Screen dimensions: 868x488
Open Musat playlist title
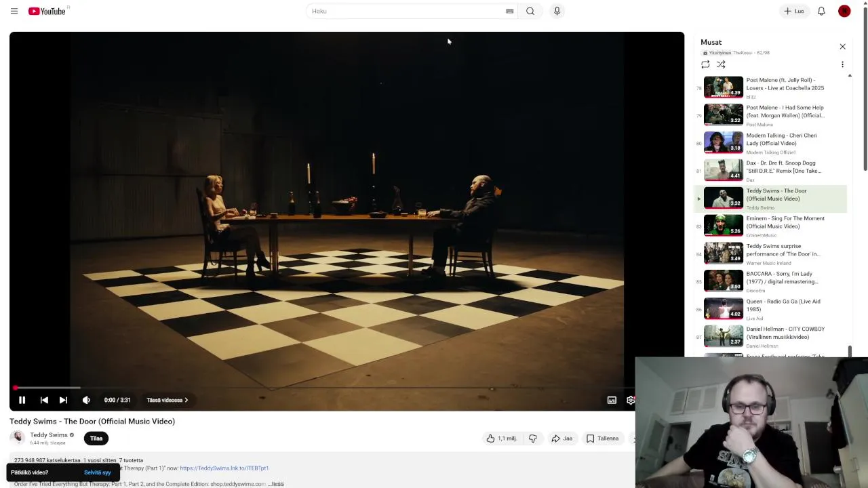[x=711, y=42]
